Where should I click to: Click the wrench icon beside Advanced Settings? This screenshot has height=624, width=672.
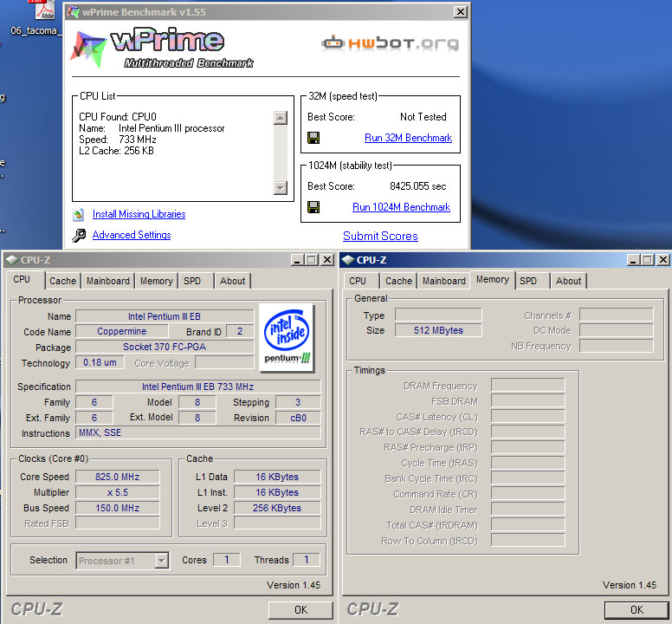click(x=79, y=235)
